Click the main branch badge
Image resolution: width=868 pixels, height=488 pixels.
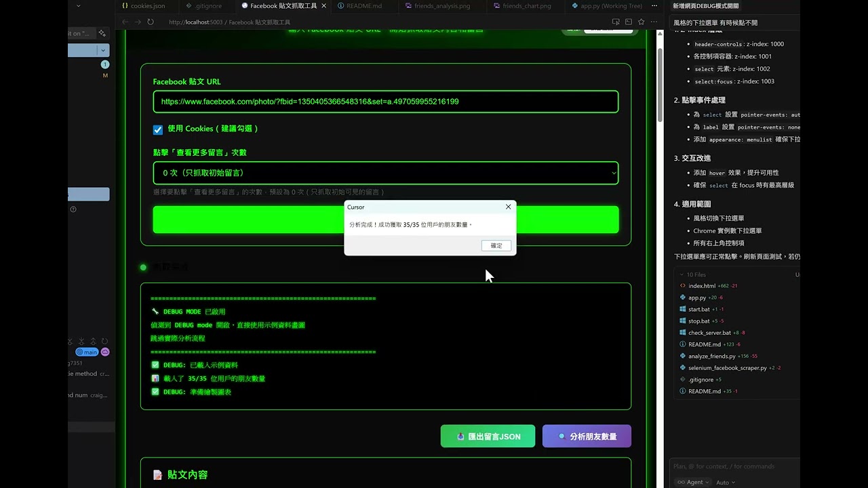[x=87, y=352]
